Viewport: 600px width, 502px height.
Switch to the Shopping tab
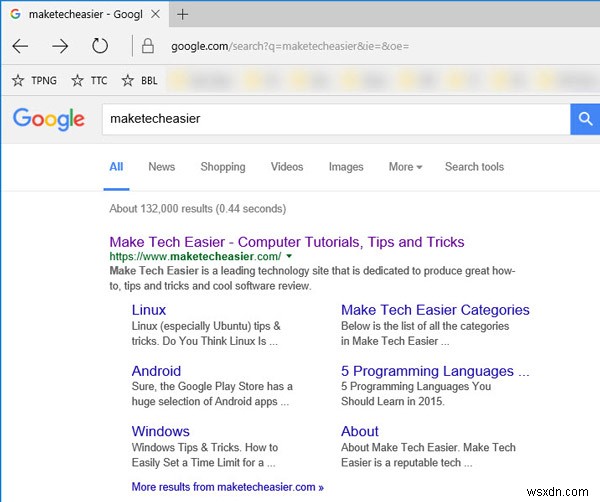click(x=223, y=167)
